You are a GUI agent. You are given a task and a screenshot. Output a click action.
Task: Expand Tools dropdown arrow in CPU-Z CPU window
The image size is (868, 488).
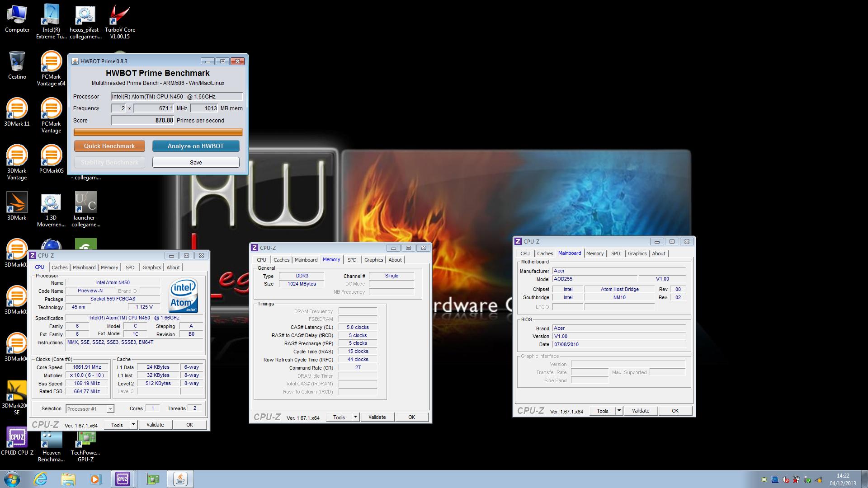tap(133, 425)
